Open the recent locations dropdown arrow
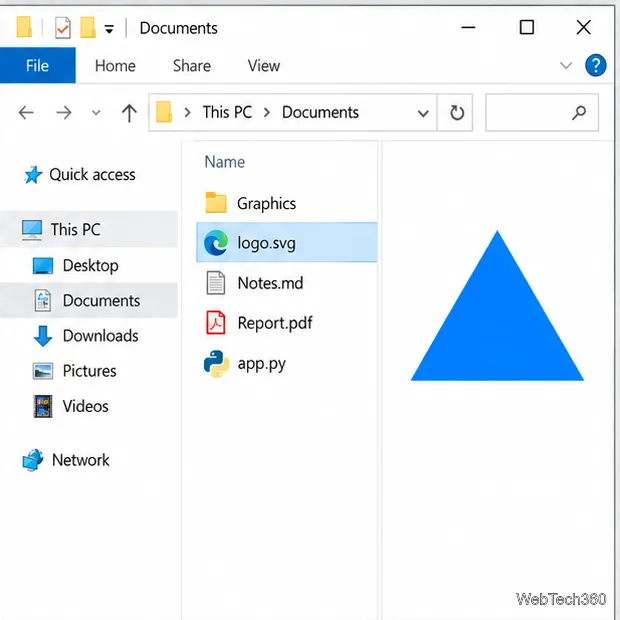 [x=96, y=113]
